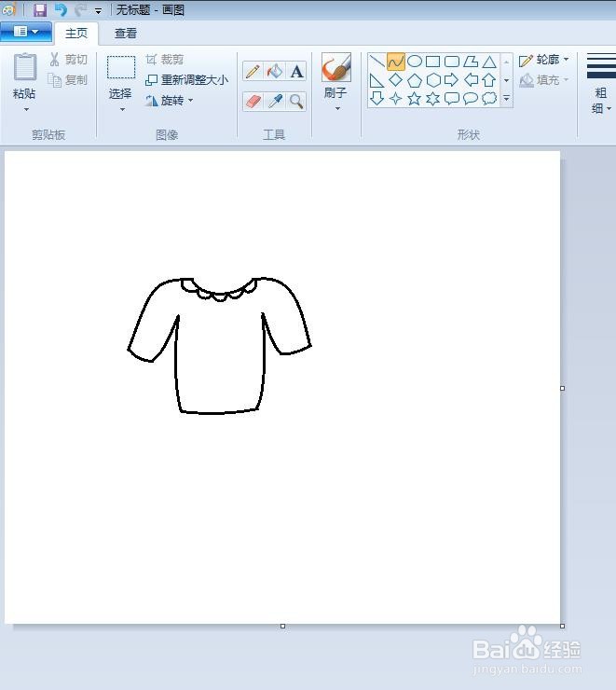
Task: Select the Curve shape
Action: tap(396, 62)
